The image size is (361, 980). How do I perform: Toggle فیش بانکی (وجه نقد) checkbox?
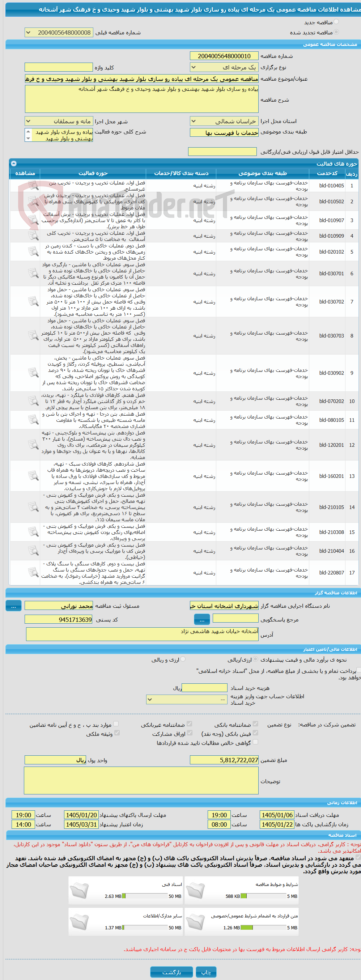[255, 733]
